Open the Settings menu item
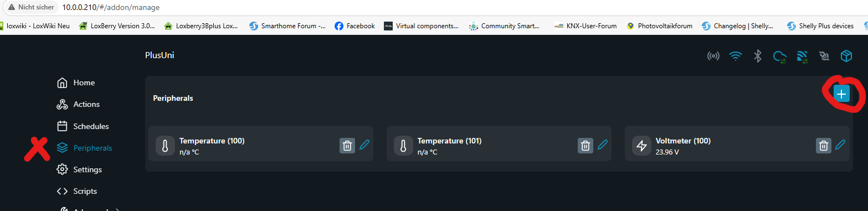The width and height of the screenshot is (868, 211). tap(80, 169)
